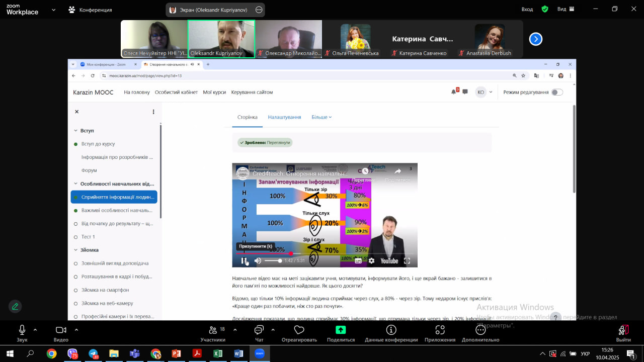Adjust the YouTube volume slider
This screenshot has width=644, height=362.
[273, 260]
